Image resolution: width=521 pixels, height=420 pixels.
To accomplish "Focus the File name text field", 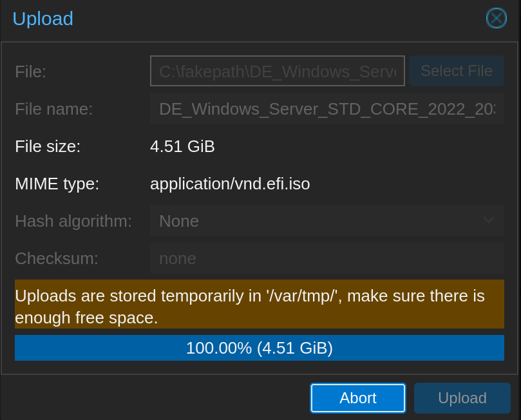I will pos(327,109).
